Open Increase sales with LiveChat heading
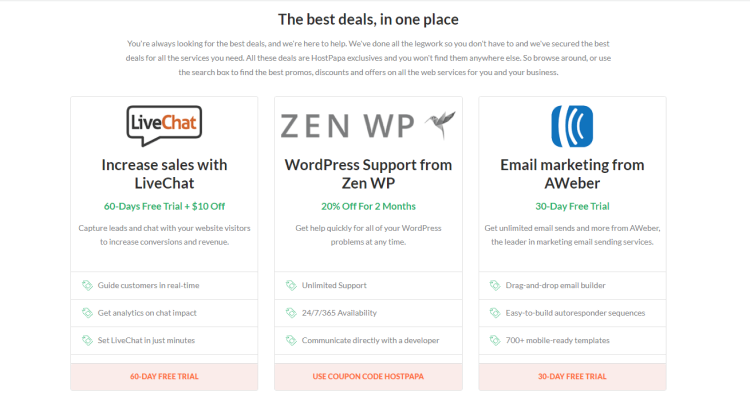 coord(164,174)
